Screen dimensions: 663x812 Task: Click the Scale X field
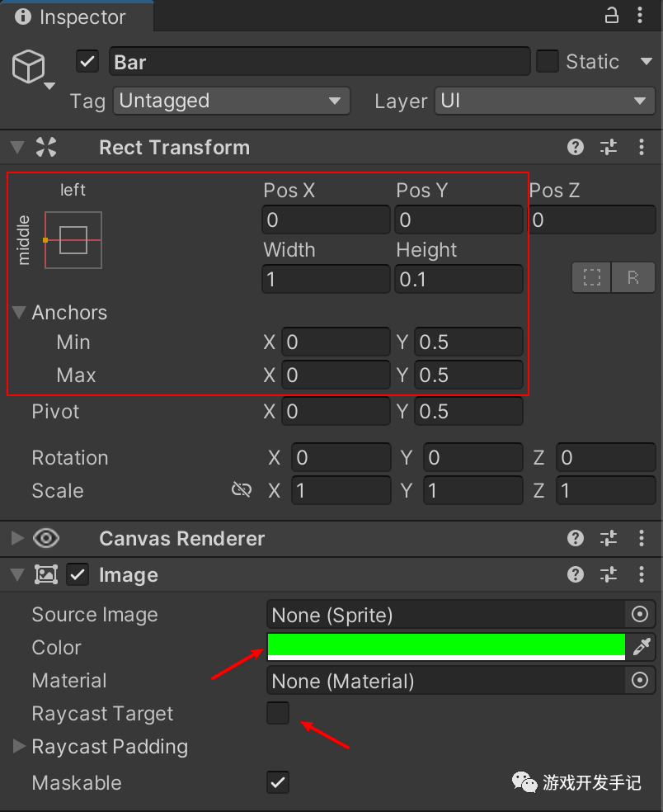341,490
